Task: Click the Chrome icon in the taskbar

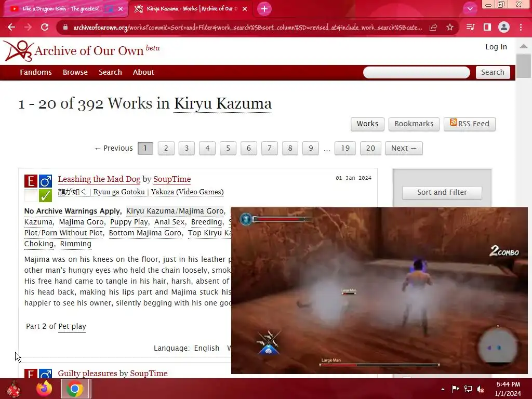Action: [75, 389]
